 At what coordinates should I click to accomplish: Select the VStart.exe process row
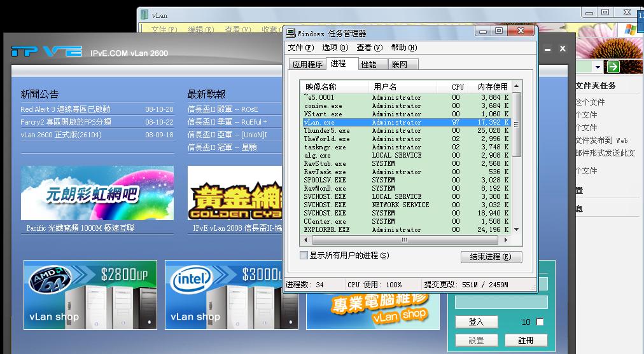pyautogui.click(x=406, y=114)
